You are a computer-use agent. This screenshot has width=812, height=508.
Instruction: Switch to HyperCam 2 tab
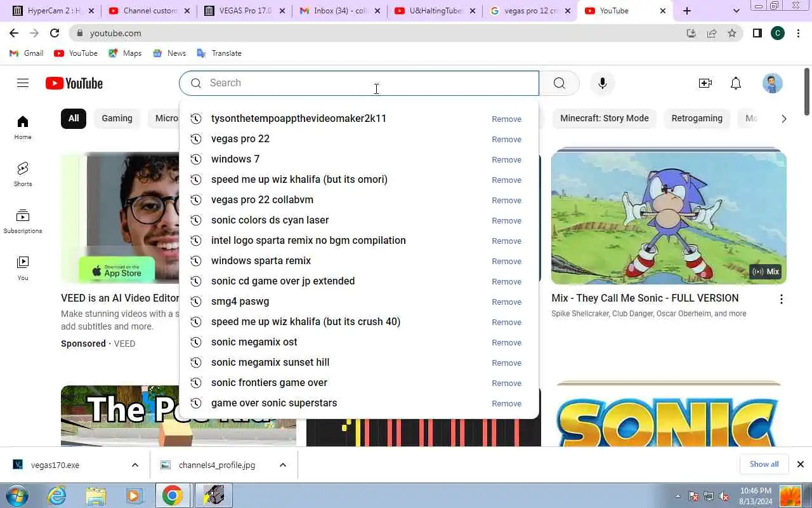point(53,11)
